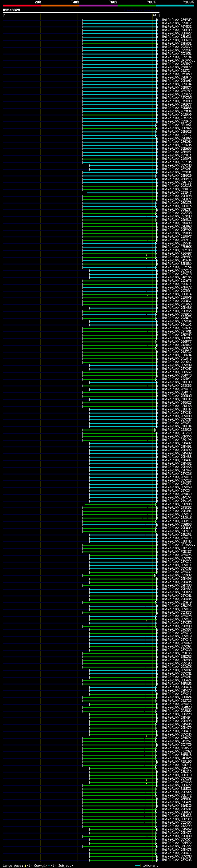197x868 pixels.
Task: Click the UniRef100_A9QED9 entry
Action: click(177, 30)
